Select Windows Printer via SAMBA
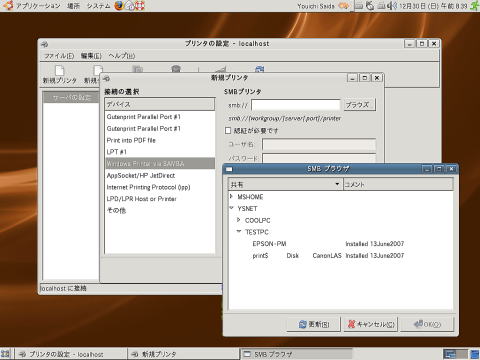 160,163
